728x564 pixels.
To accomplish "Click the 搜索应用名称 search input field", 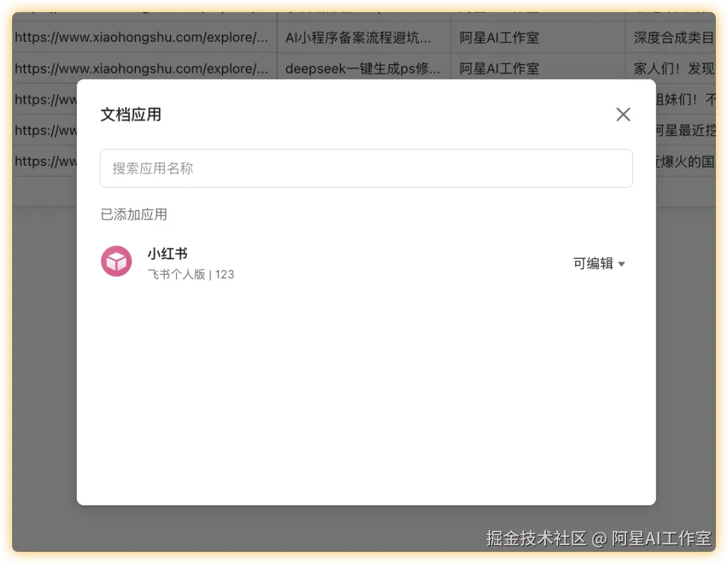I will [x=366, y=168].
